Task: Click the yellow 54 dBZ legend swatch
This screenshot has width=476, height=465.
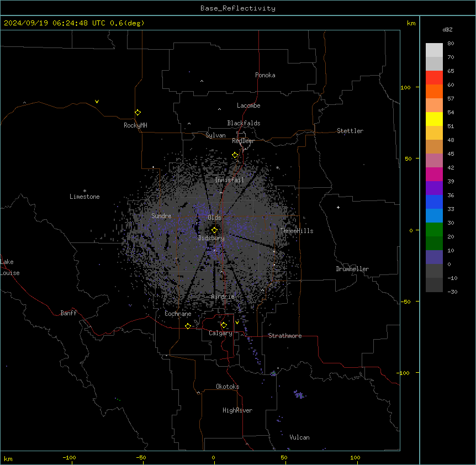Action: click(x=434, y=119)
